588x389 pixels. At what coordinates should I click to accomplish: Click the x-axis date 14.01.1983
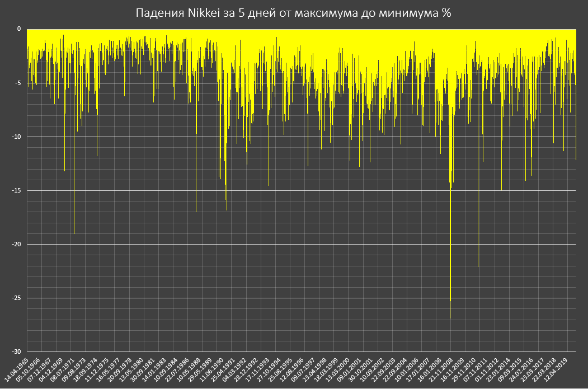pyautogui.click(x=154, y=370)
